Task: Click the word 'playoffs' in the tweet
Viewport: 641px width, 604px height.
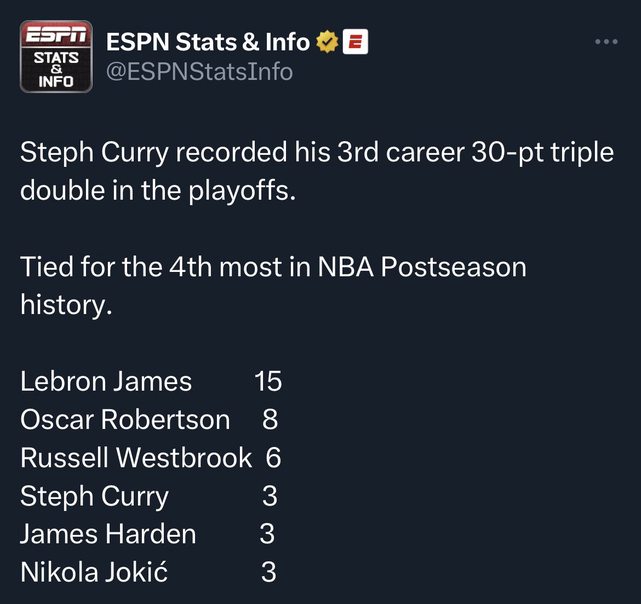Action: (x=240, y=191)
